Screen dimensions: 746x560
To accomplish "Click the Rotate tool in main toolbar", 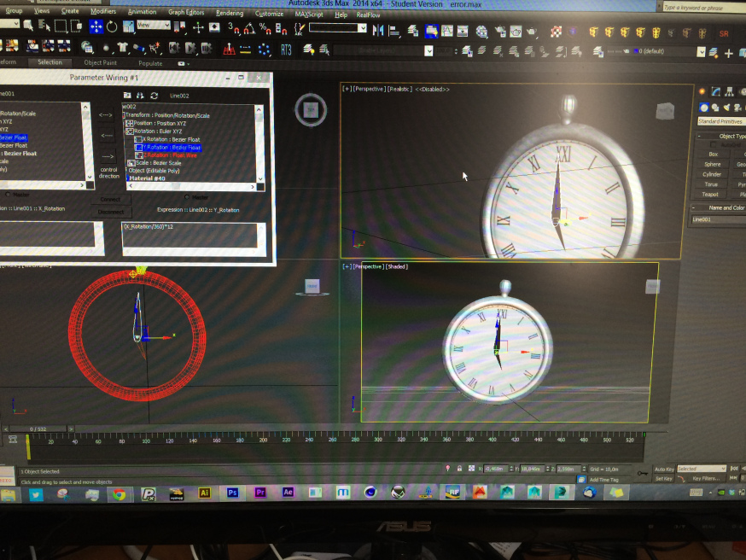I will tap(112, 26).
